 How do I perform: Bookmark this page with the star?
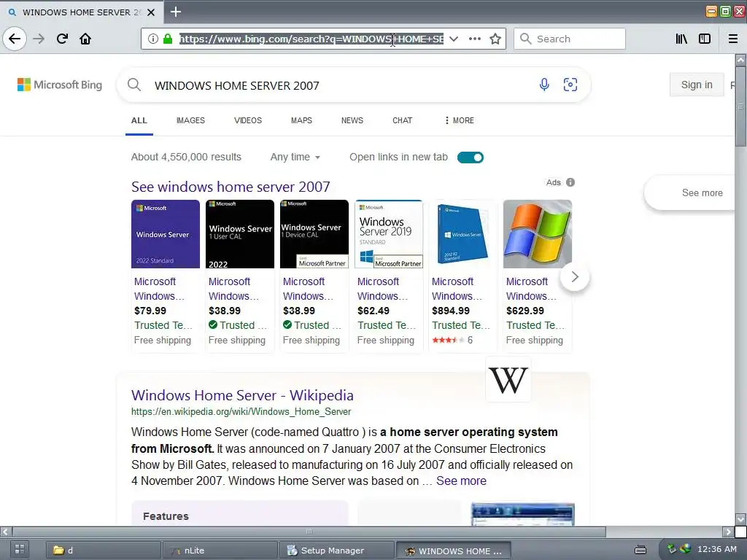pos(495,39)
